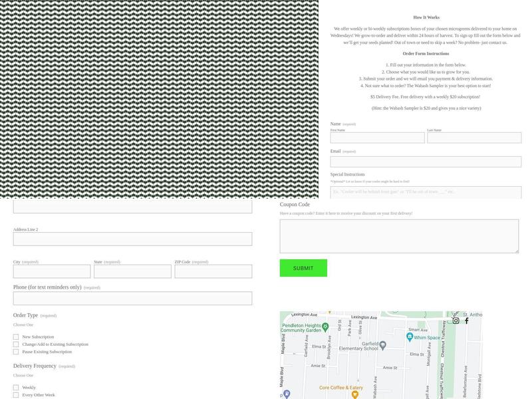Enable Pause Existing Subscription checkbox

point(16,352)
